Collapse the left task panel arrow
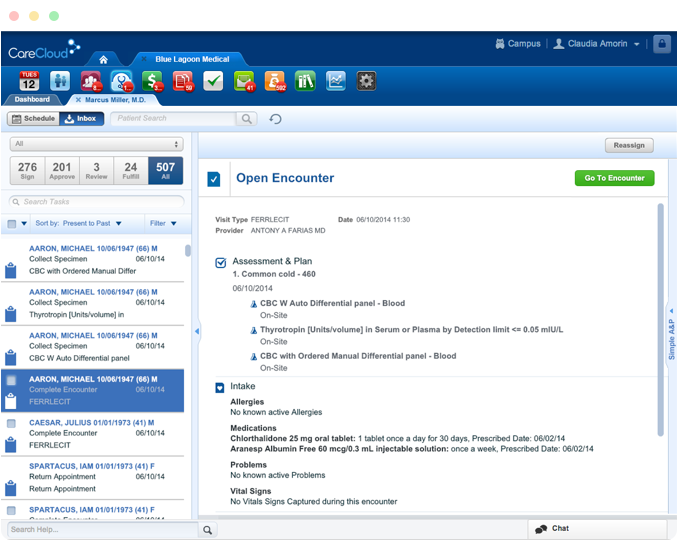 tap(197, 331)
